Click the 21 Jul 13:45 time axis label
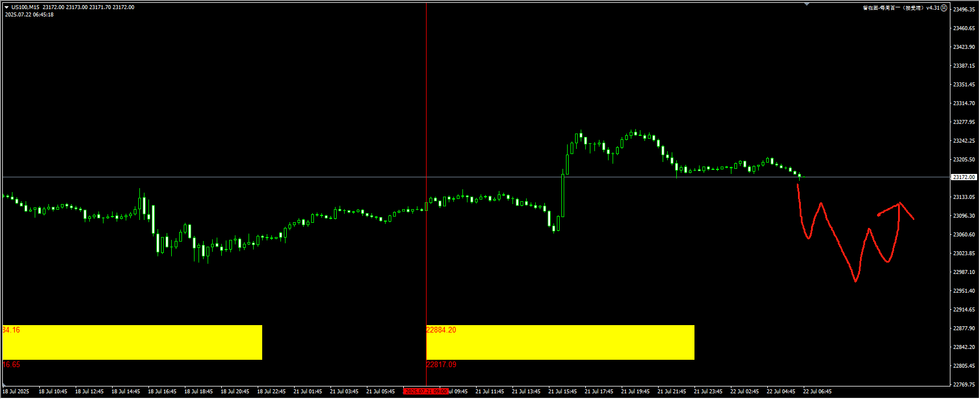This screenshot has width=980, height=399. coord(526,392)
